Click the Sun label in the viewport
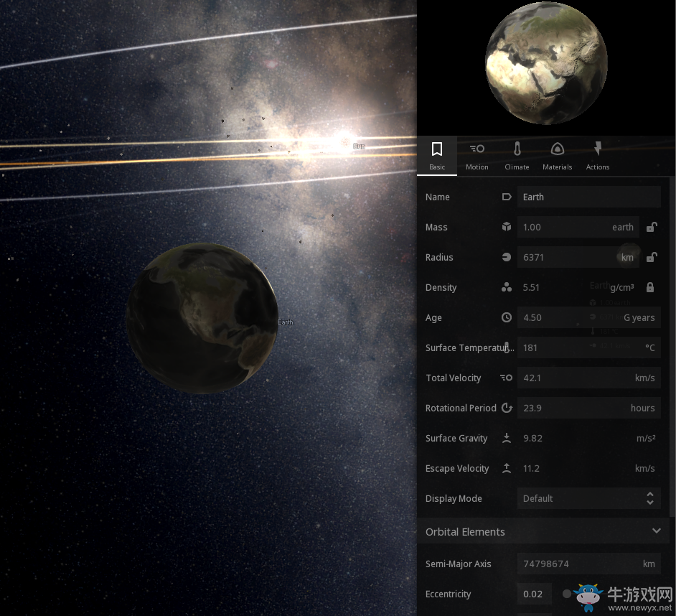 coord(359,146)
